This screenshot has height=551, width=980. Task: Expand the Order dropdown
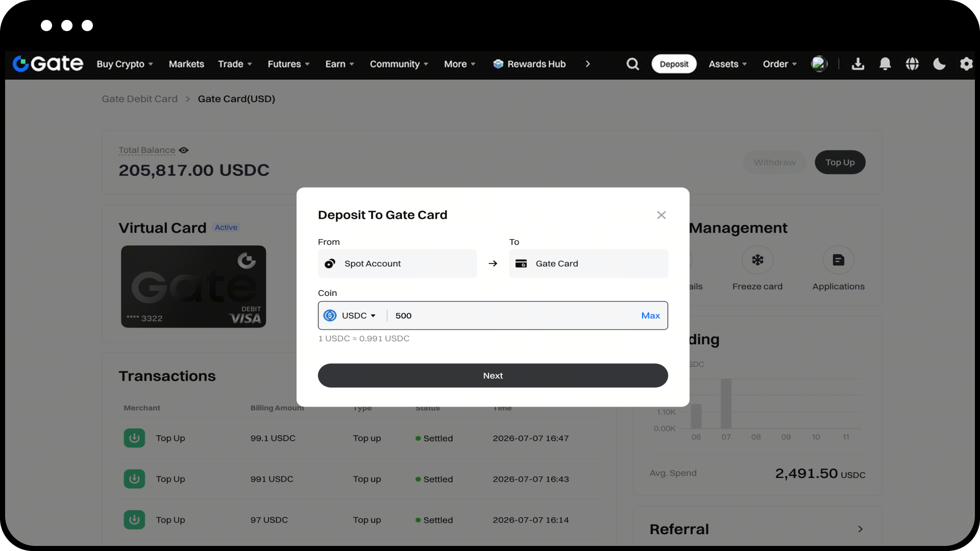point(779,64)
